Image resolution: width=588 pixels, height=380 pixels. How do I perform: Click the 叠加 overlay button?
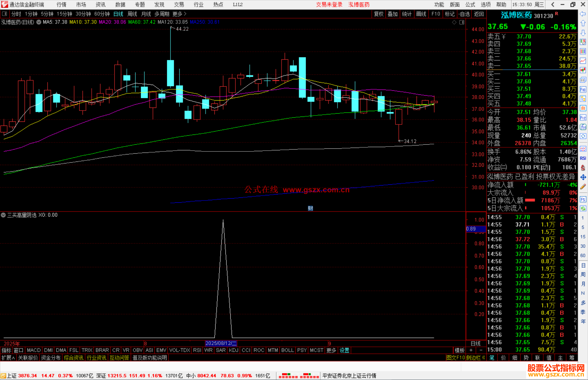[x=393, y=14]
